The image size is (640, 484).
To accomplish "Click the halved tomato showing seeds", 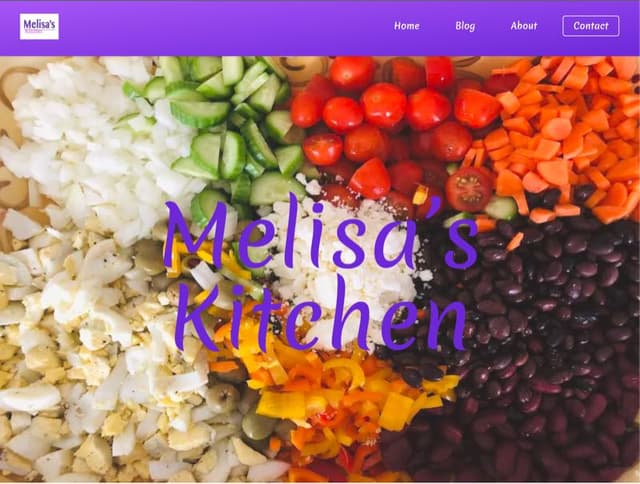I will pyautogui.click(x=469, y=190).
